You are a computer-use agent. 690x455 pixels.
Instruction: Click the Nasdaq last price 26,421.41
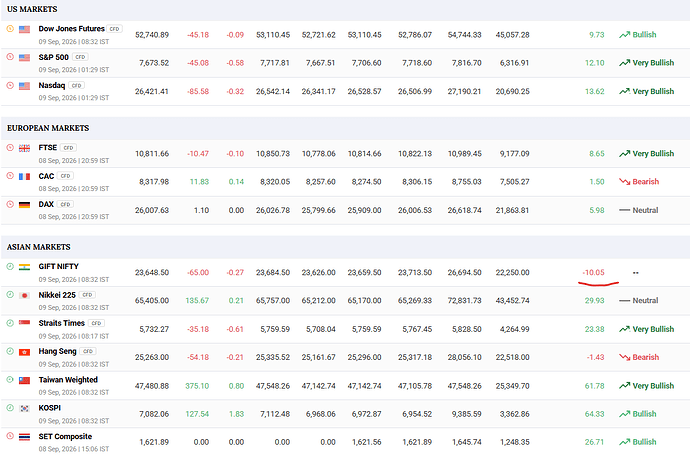coord(152,92)
